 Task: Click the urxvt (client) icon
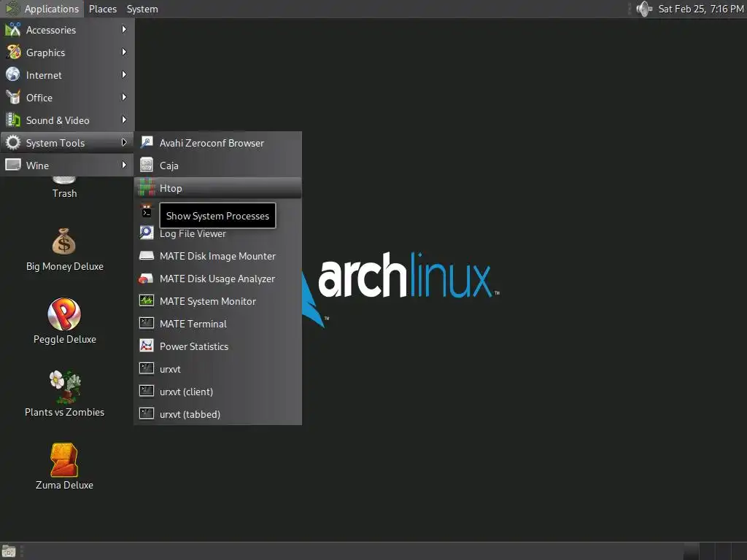click(146, 391)
